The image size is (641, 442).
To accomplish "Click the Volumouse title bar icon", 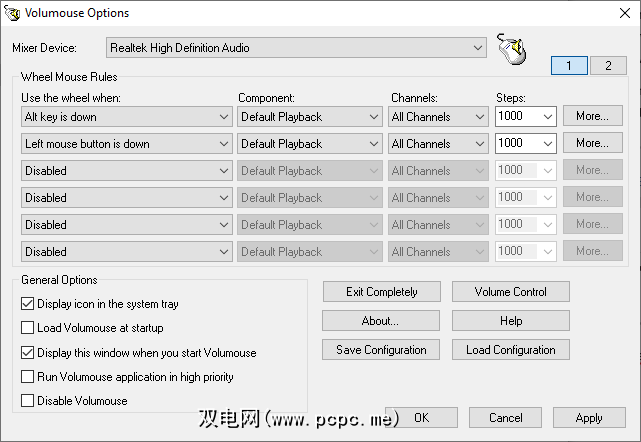I will pyautogui.click(x=12, y=13).
